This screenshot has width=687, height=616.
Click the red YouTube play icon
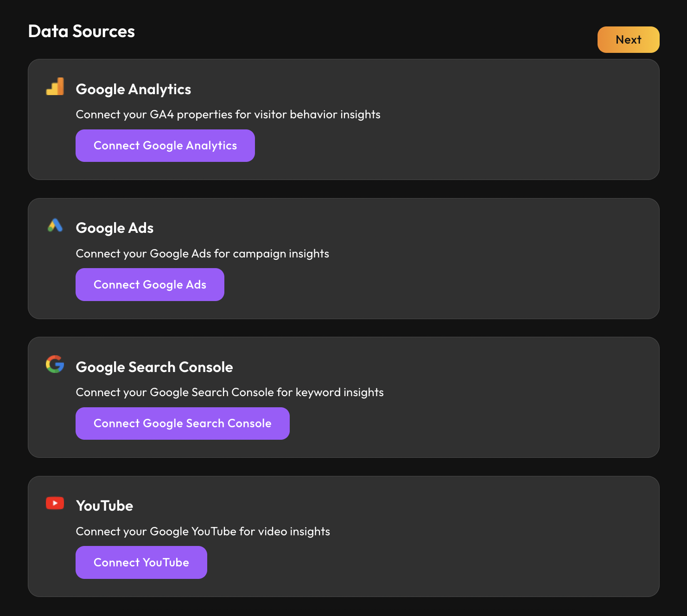pyautogui.click(x=55, y=503)
